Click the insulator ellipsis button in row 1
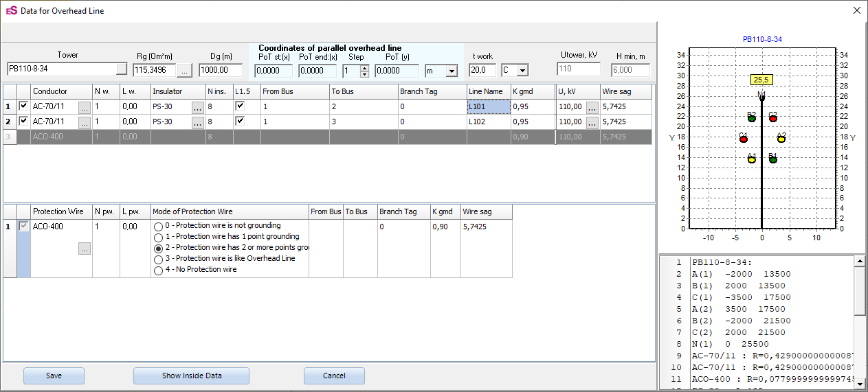 (x=197, y=107)
